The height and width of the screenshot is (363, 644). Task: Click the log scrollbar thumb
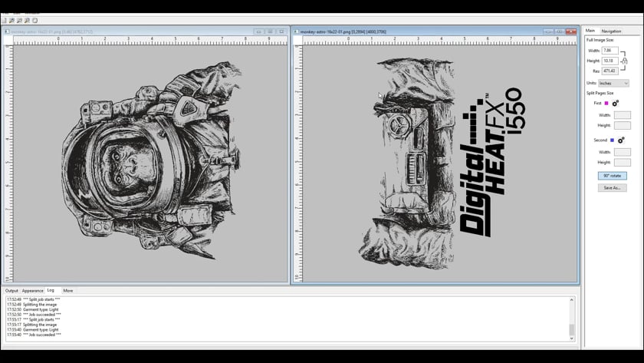click(x=571, y=330)
